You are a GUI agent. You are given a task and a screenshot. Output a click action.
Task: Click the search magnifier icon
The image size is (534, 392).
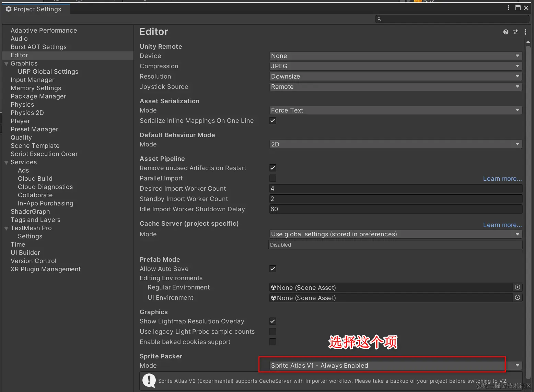click(x=379, y=19)
